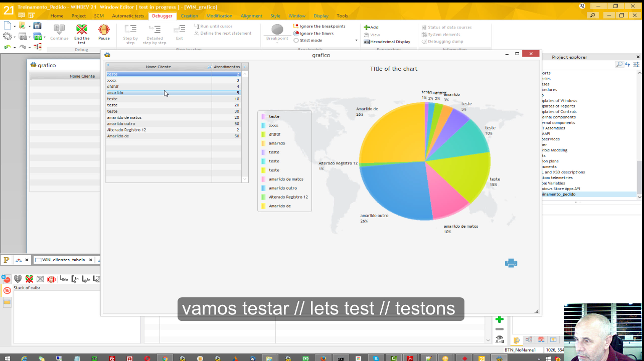Image resolution: width=644 pixels, height=361 pixels.
Task: Select the Strict mode radio button
Action: click(296, 40)
